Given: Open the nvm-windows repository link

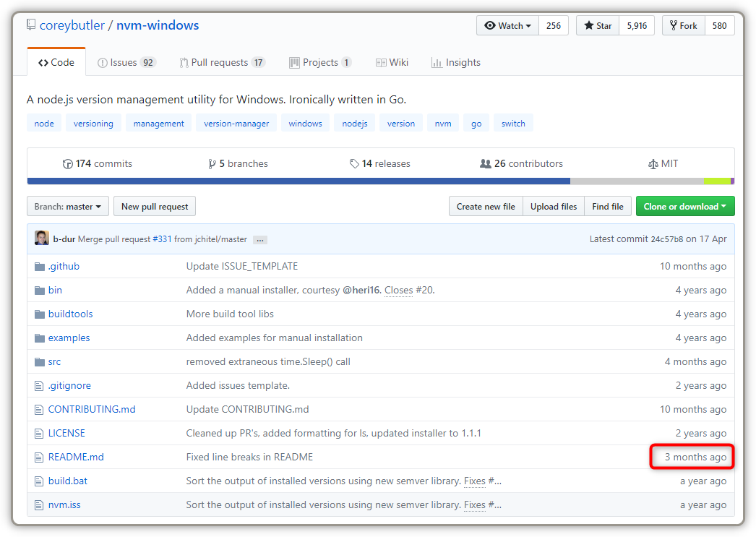Looking at the screenshot, I should [158, 25].
